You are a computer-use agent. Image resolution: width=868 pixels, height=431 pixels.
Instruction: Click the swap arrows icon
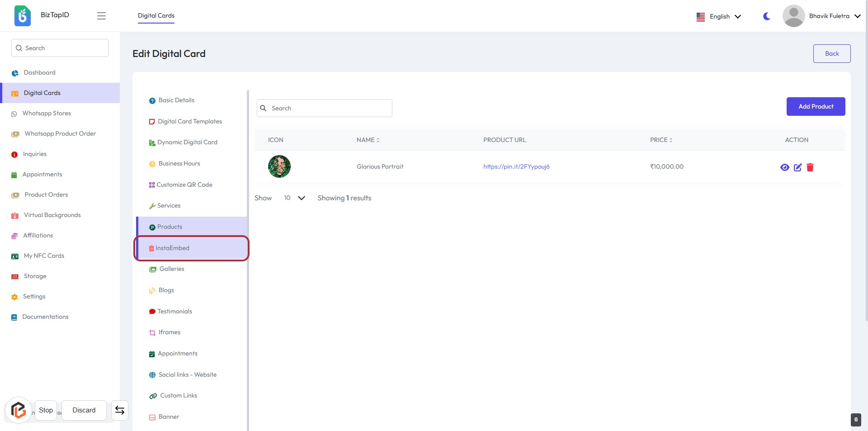(x=120, y=410)
